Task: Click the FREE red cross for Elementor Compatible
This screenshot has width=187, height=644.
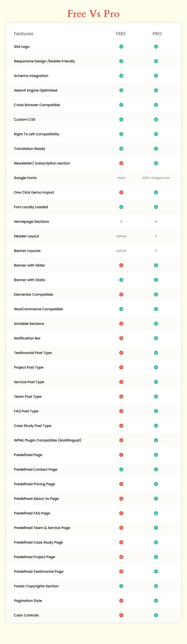Action: coord(121,294)
